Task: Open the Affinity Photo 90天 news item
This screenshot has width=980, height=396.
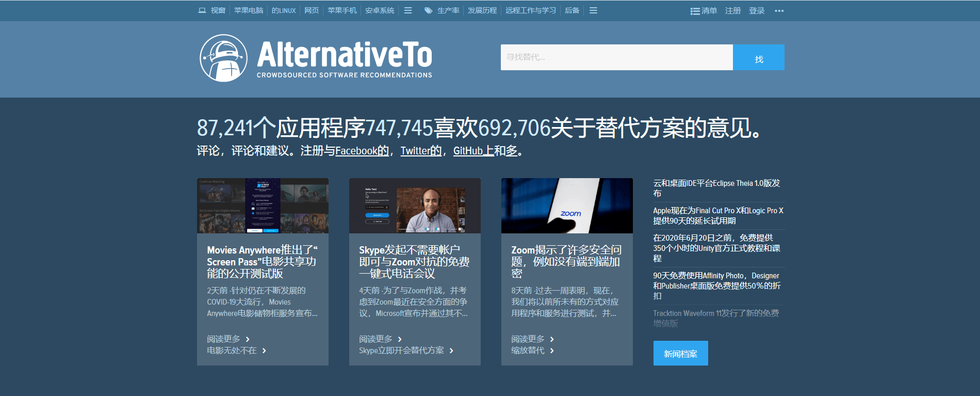Action: point(717,286)
